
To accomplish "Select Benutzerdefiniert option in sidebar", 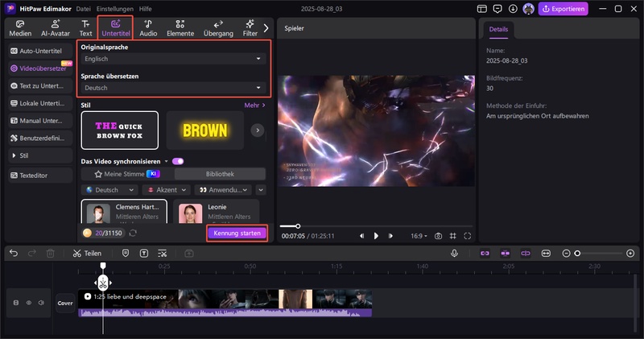I will pos(40,138).
